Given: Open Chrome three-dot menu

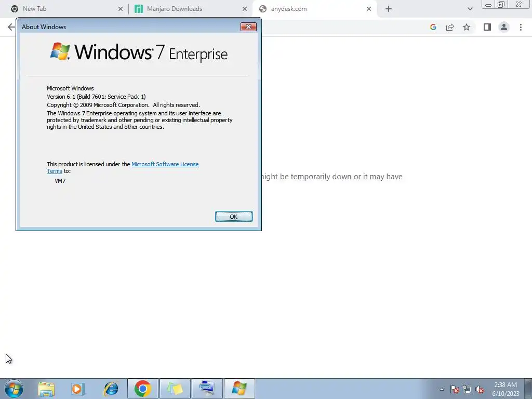Looking at the screenshot, I should 521,27.
